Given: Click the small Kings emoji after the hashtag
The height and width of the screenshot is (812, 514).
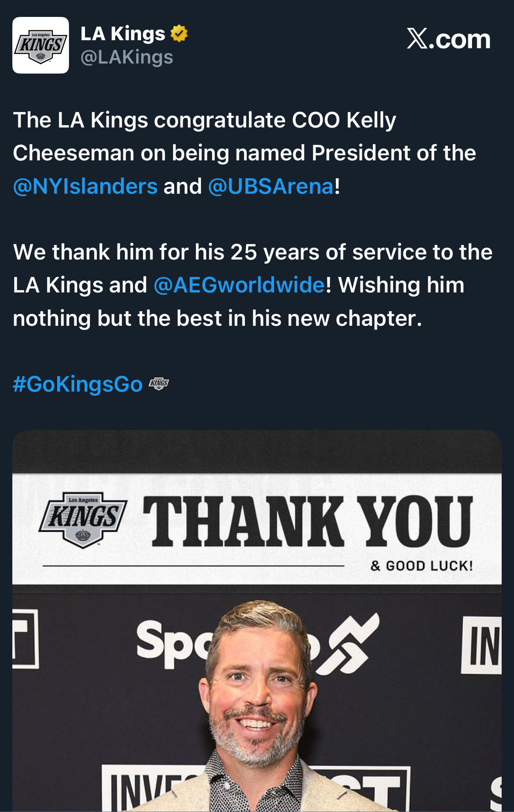Looking at the screenshot, I should tap(159, 383).
